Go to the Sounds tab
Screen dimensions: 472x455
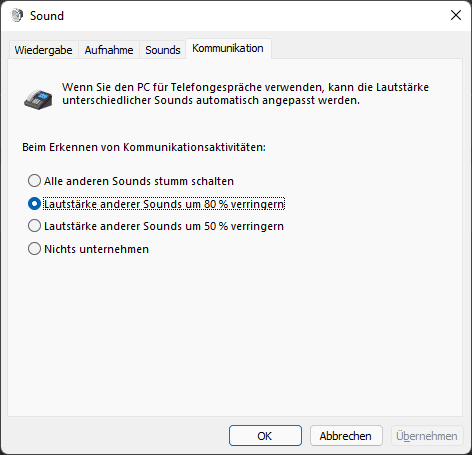[x=163, y=50]
